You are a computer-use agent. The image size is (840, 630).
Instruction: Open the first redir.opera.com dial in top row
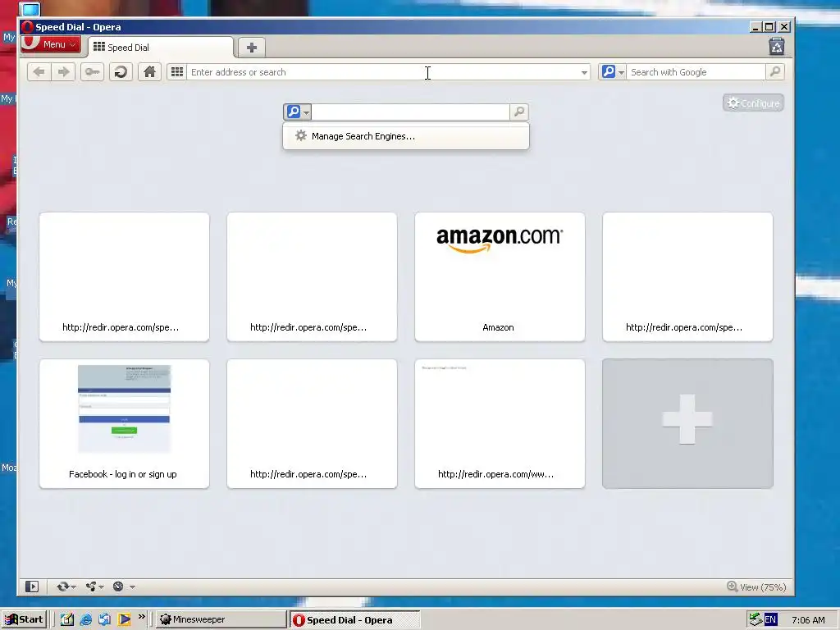[125, 276]
